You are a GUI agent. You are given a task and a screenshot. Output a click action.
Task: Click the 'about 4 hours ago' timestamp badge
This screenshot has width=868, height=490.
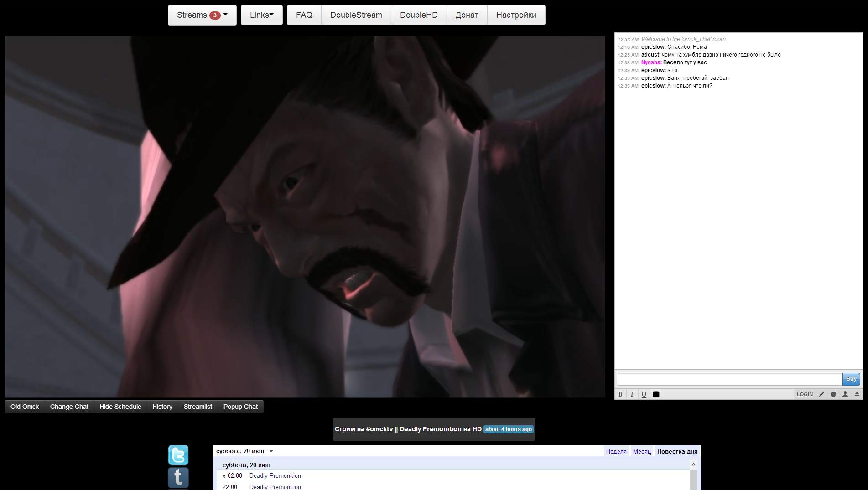pos(508,429)
